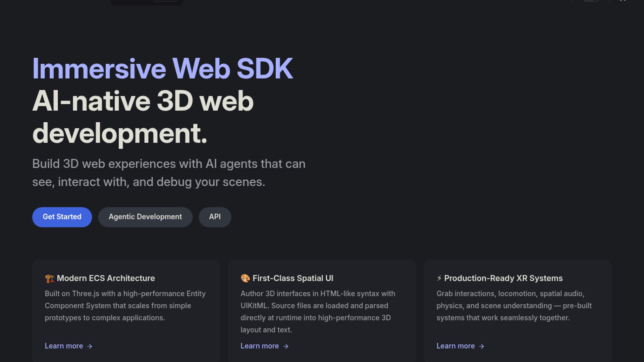Viewport: 644px width, 362px height.
Task: Click the construction crane emoji icon
Action: pyautogui.click(x=50, y=279)
